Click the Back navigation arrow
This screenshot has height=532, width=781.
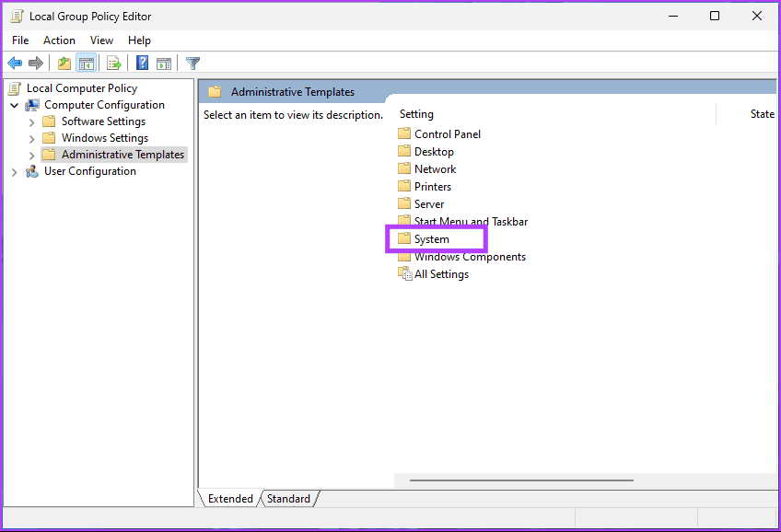click(x=15, y=63)
